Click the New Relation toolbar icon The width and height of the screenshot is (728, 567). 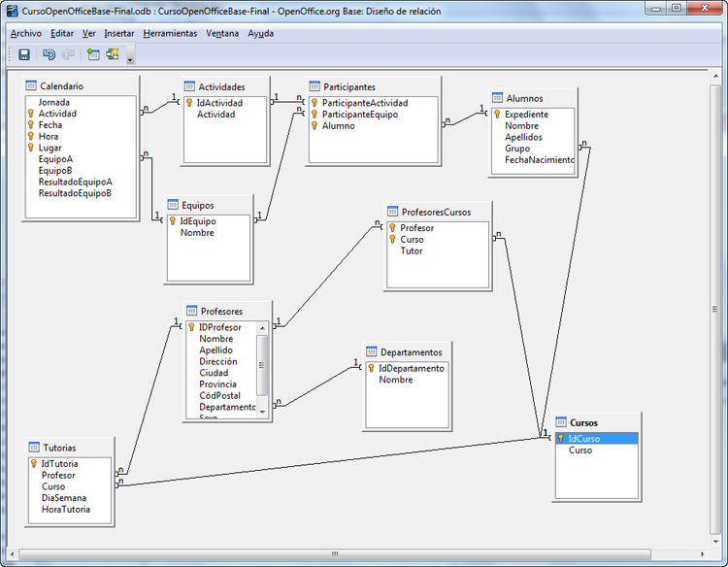coord(113,55)
